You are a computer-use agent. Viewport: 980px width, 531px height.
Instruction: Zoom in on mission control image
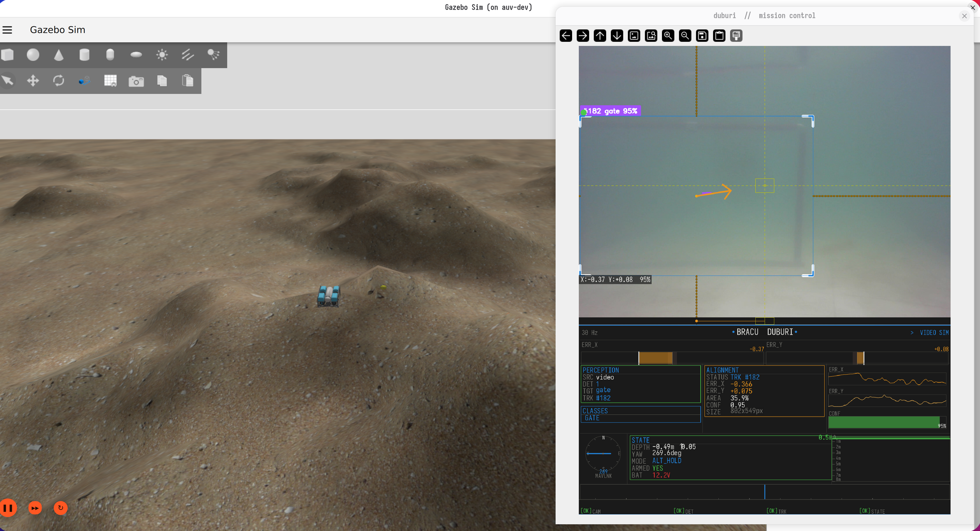[668, 36]
